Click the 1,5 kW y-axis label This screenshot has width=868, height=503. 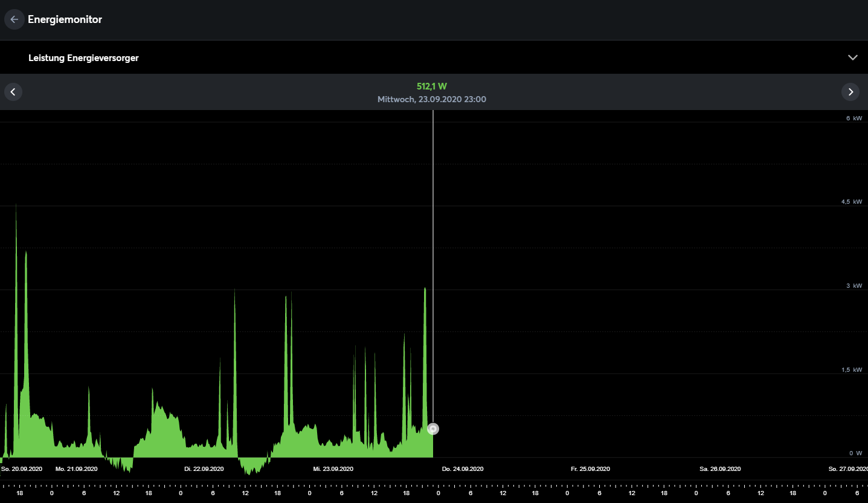pyautogui.click(x=851, y=370)
